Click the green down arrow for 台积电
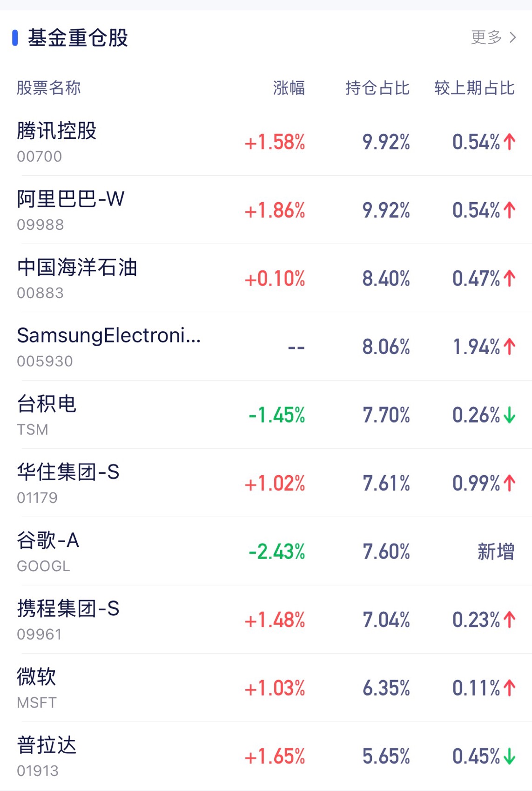 510,415
